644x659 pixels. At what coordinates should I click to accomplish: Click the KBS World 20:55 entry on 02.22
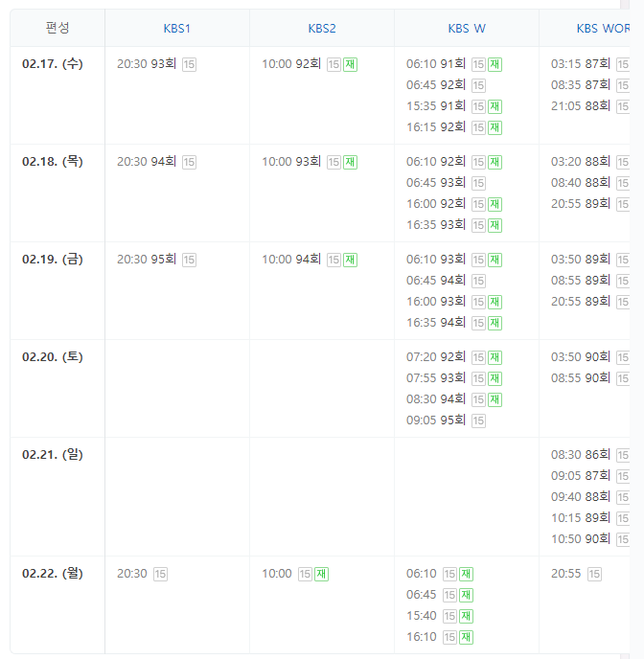tap(565, 574)
